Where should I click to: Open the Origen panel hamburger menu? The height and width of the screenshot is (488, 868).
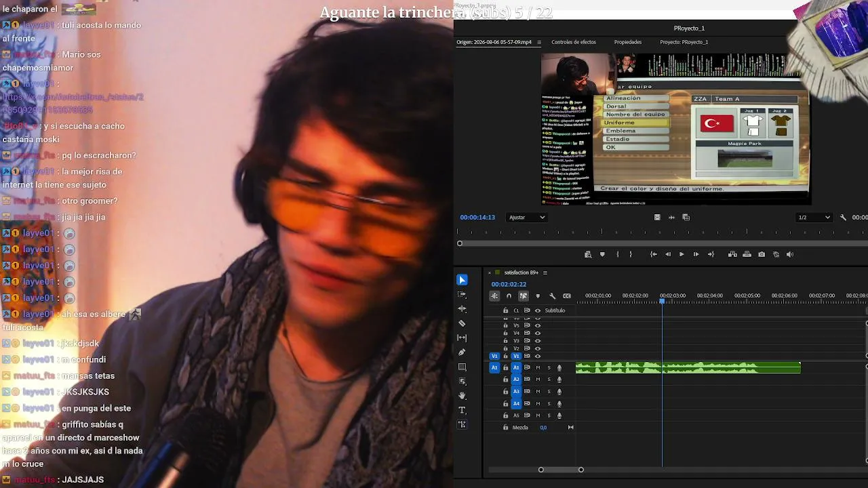pos(539,43)
